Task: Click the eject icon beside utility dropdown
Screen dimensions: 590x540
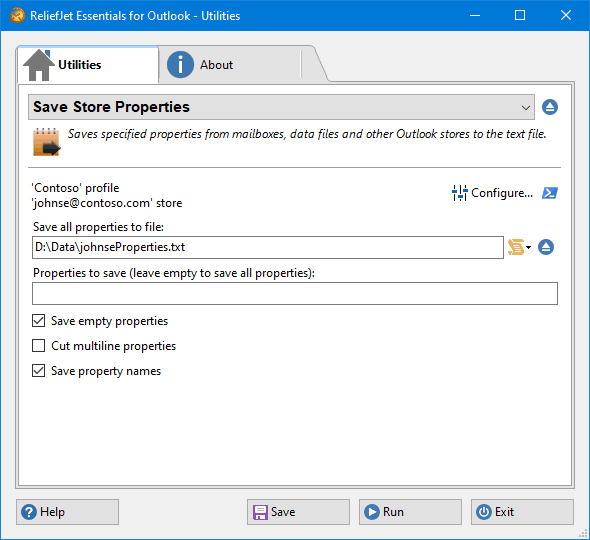Action: pyautogui.click(x=550, y=107)
